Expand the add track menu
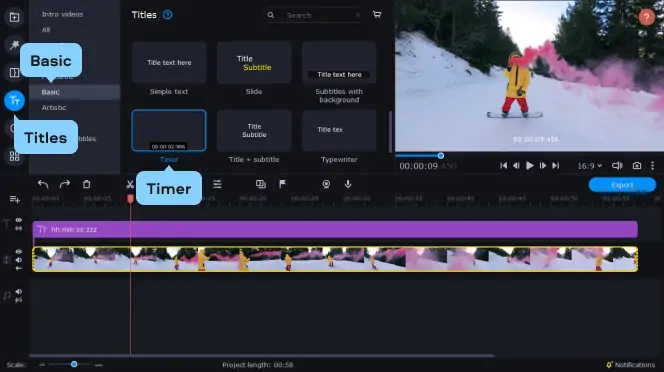The height and width of the screenshot is (372, 664). click(x=14, y=199)
